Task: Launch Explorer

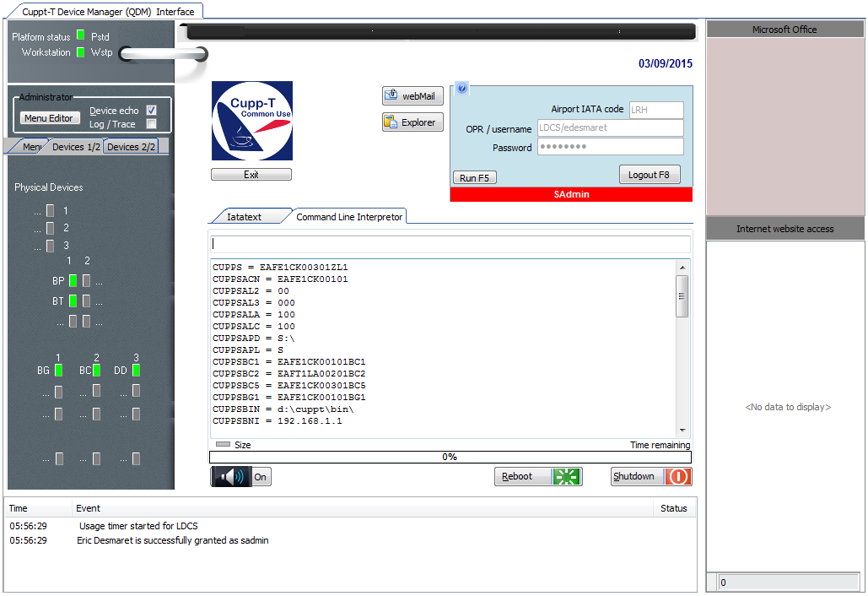Action: [x=413, y=122]
